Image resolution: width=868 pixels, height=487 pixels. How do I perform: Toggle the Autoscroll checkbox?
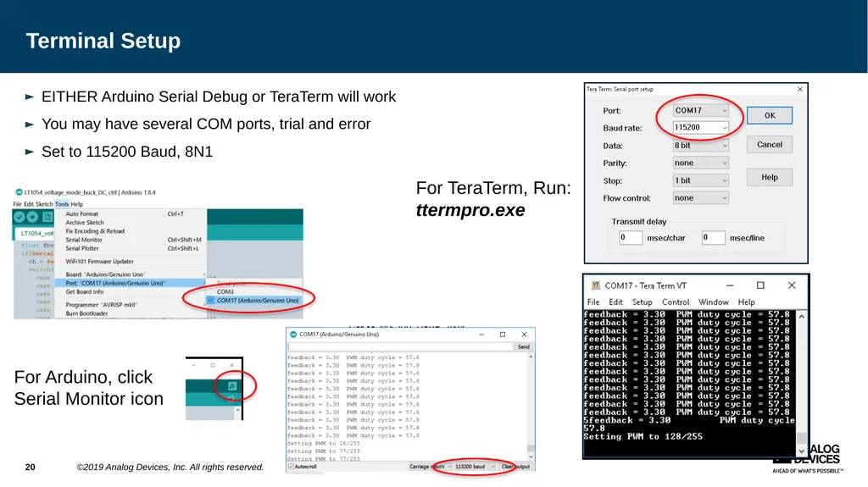point(292,467)
